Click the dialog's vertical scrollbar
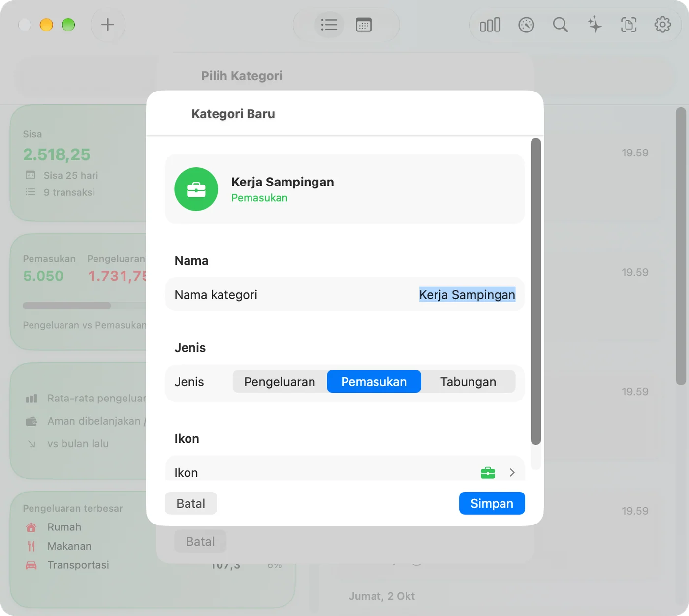This screenshot has height=616, width=689. coord(536,291)
